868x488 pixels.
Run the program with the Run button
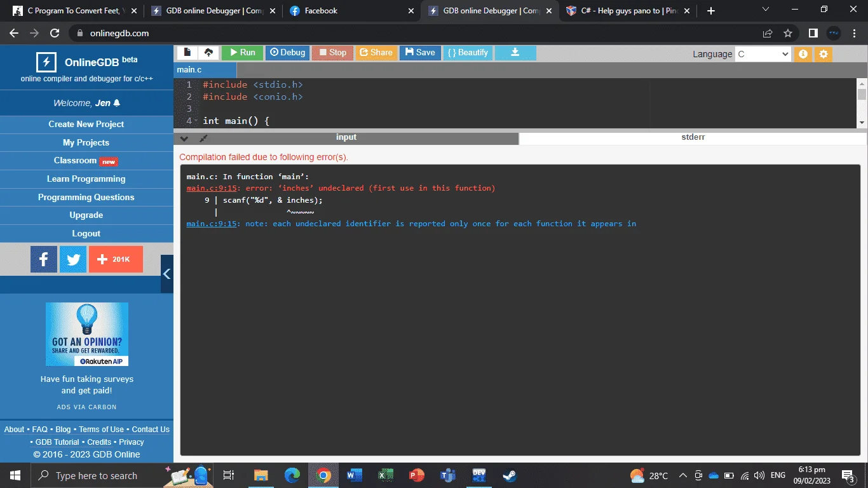point(242,53)
